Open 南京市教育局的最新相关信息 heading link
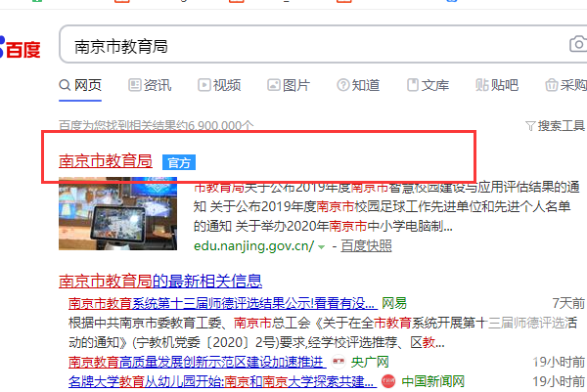587x392 pixels. 160,281
